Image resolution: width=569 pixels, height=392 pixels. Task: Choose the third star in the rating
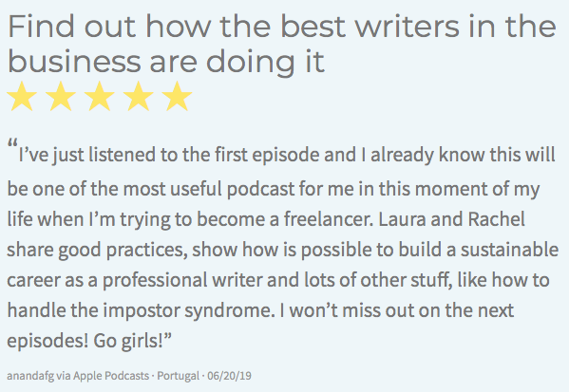tap(100, 96)
